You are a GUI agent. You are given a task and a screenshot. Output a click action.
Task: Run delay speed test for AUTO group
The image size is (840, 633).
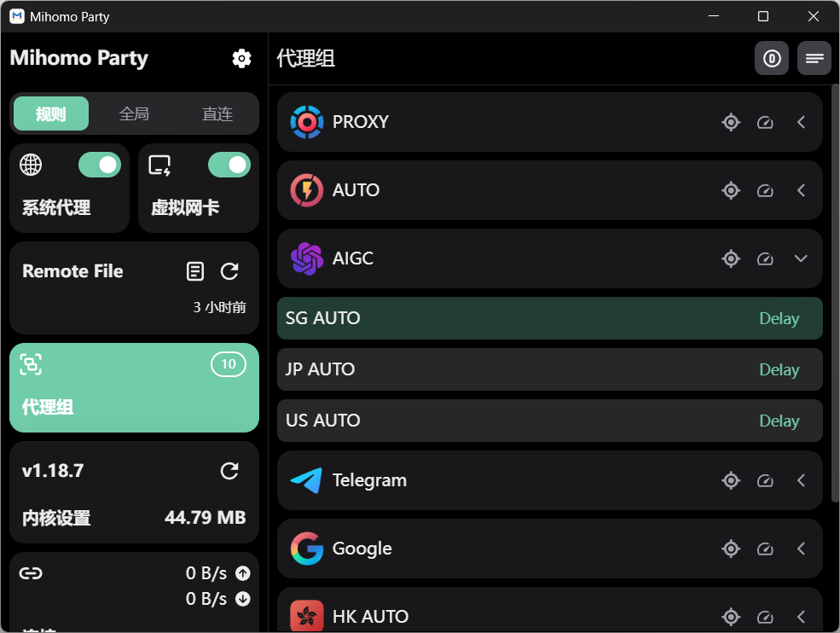[765, 190]
